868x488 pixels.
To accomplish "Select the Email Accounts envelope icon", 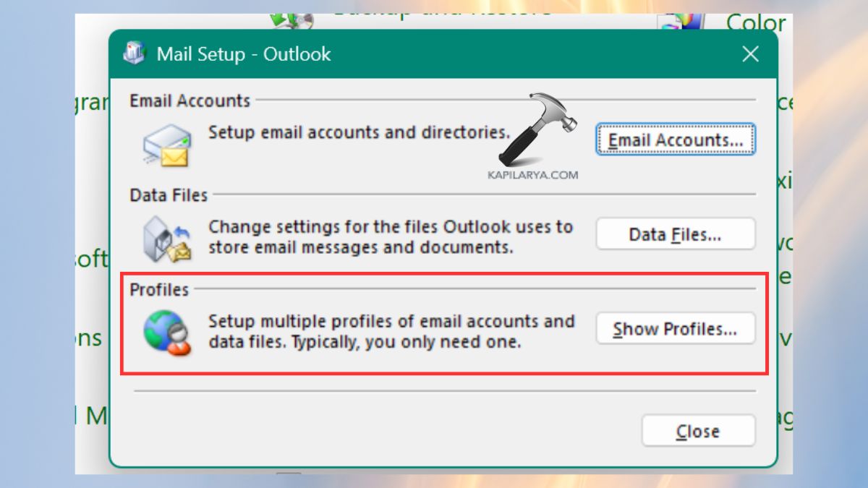I will [165, 144].
